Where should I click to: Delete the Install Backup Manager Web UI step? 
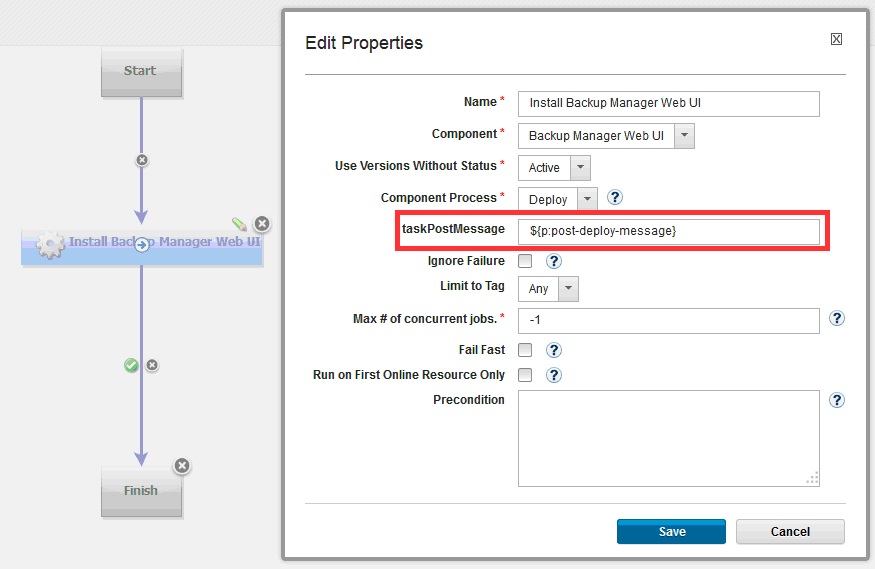pos(261,224)
